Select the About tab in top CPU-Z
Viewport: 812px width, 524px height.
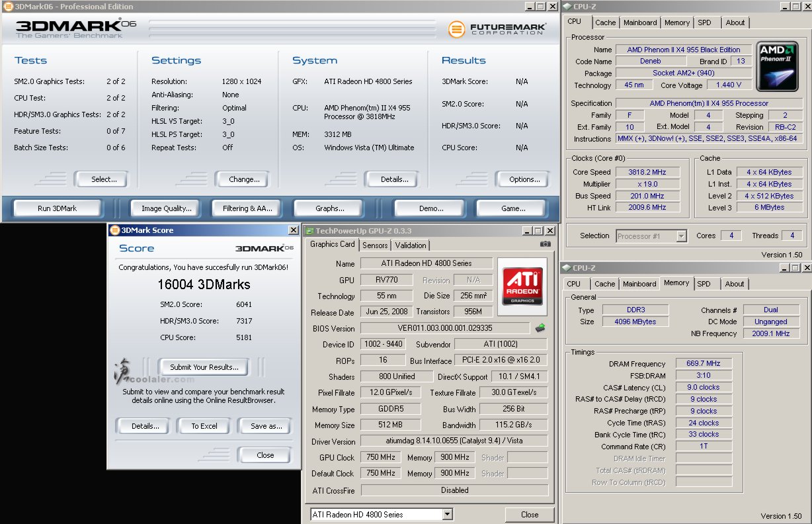click(735, 22)
